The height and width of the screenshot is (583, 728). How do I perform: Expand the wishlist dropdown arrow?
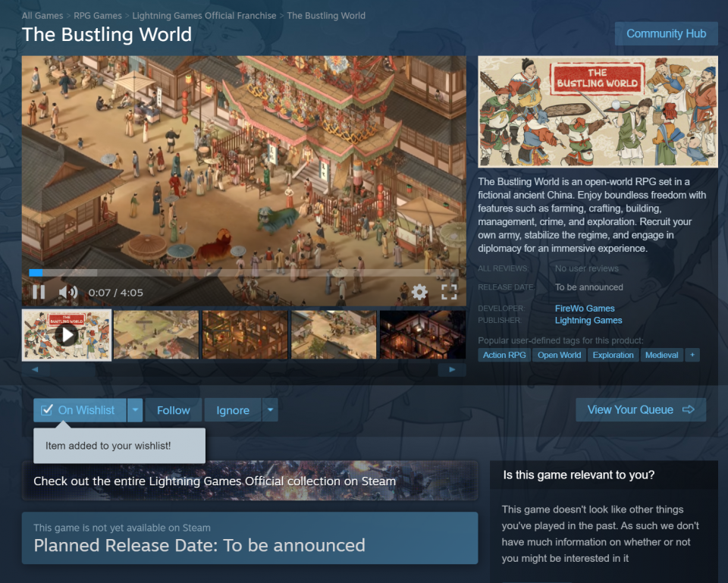tap(135, 410)
